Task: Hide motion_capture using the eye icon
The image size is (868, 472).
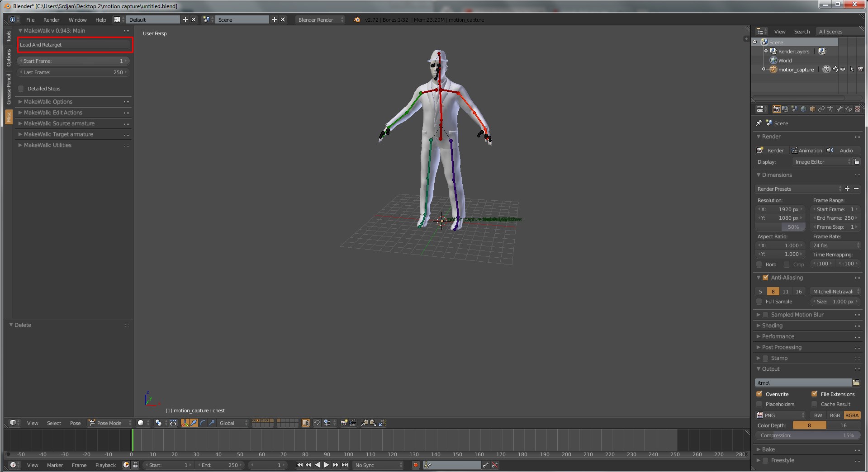Action: [x=843, y=70]
